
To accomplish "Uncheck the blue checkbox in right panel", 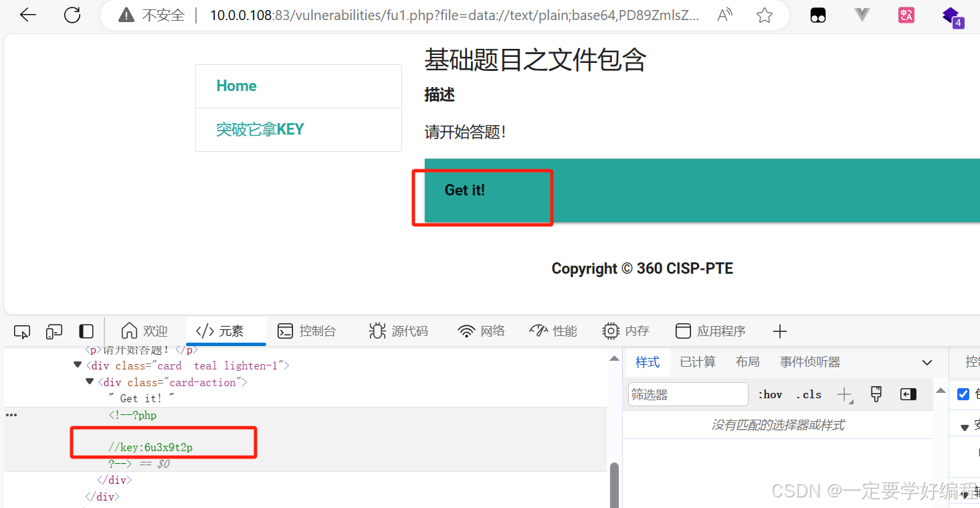I will pos(963,394).
